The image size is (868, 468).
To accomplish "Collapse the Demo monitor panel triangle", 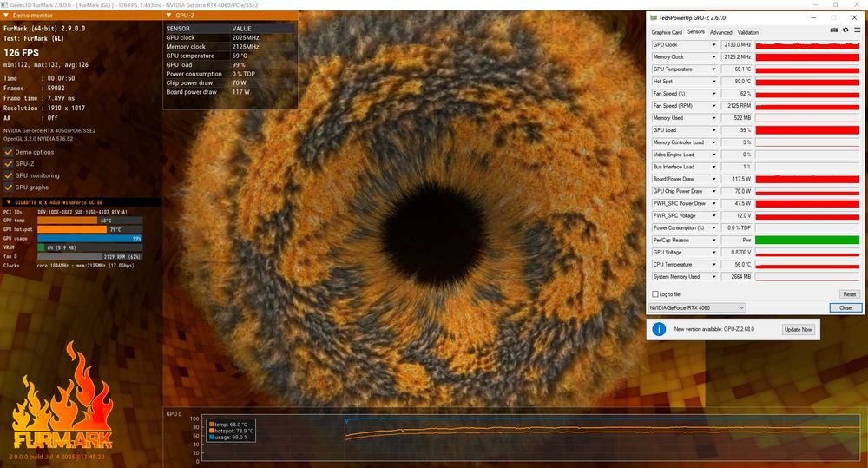I will point(6,16).
